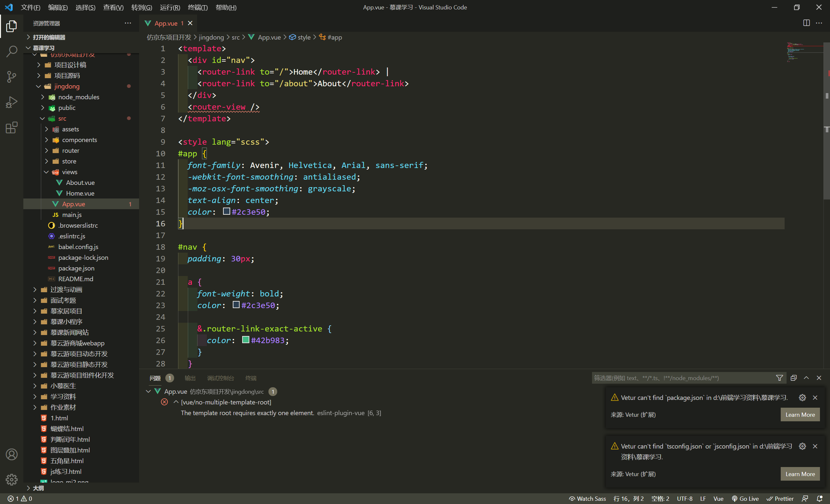Click the split editor right icon

coord(806,23)
